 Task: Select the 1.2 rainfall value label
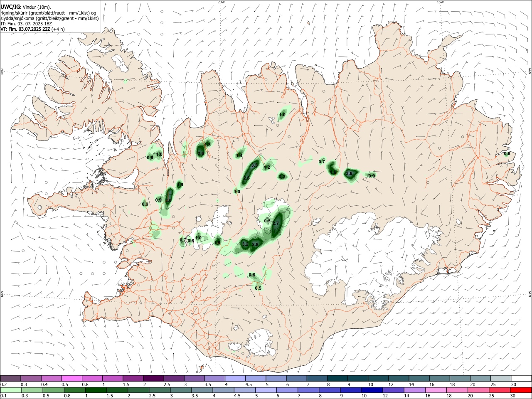pos(267,167)
